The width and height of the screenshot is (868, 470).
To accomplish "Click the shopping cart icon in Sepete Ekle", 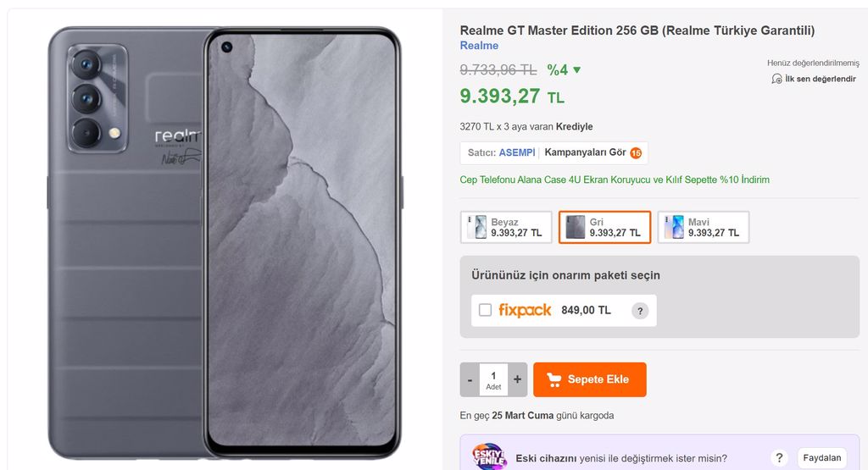I will click(x=554, y=379).
